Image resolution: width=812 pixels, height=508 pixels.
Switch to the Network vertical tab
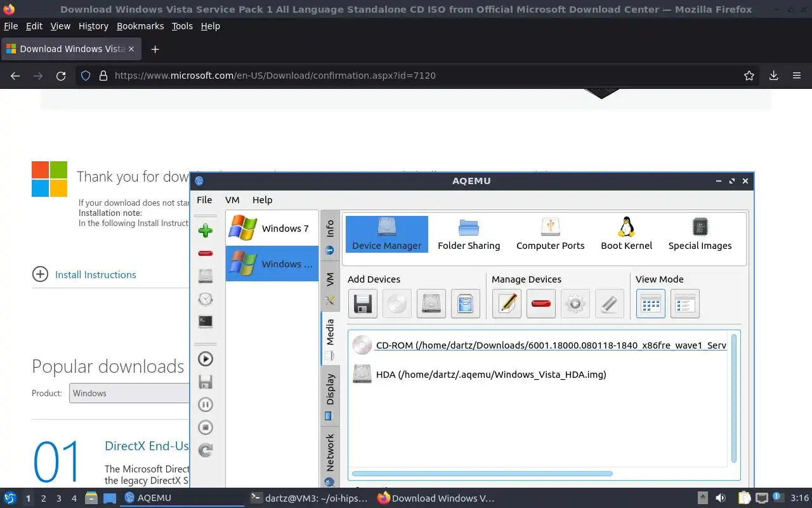coord(330,458)
